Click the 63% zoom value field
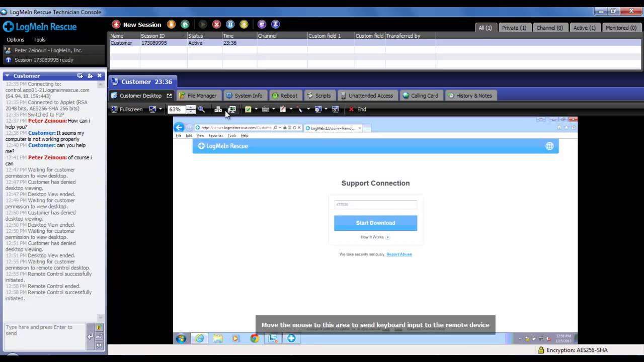This screenshot has height=362, width=644. coord(177,109)
